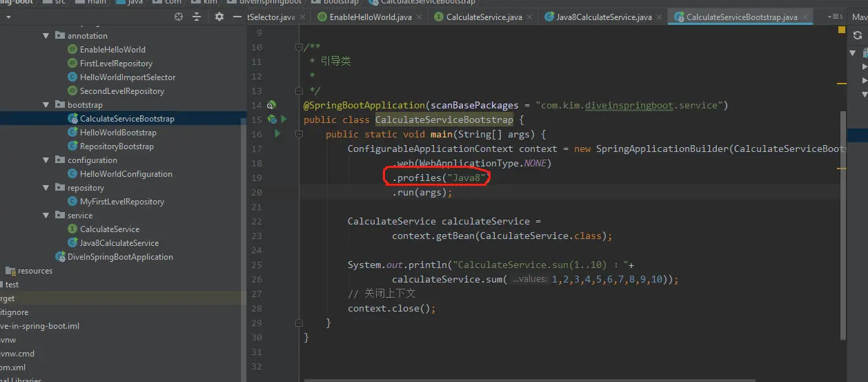Select CalculateService interface in project tree
The image size is (868, 382).
[x=110, y=229]
